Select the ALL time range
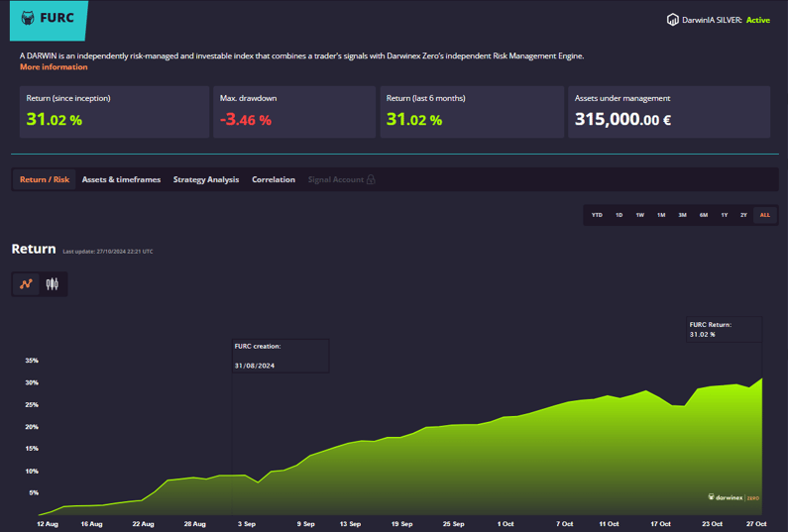This screenshot has height=532, width=788. 764,215
